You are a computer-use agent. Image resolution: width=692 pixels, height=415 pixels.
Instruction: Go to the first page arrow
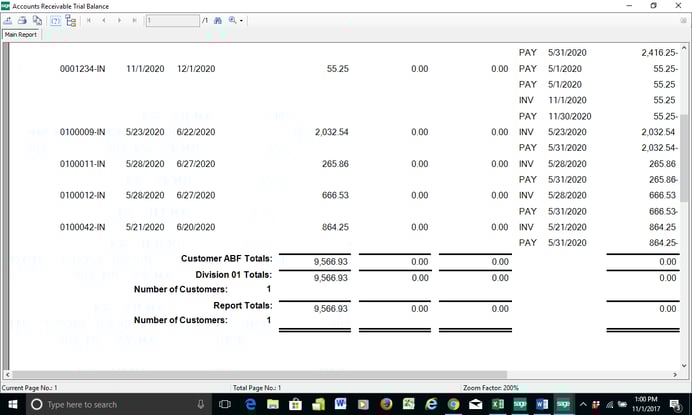coord(90,20)
